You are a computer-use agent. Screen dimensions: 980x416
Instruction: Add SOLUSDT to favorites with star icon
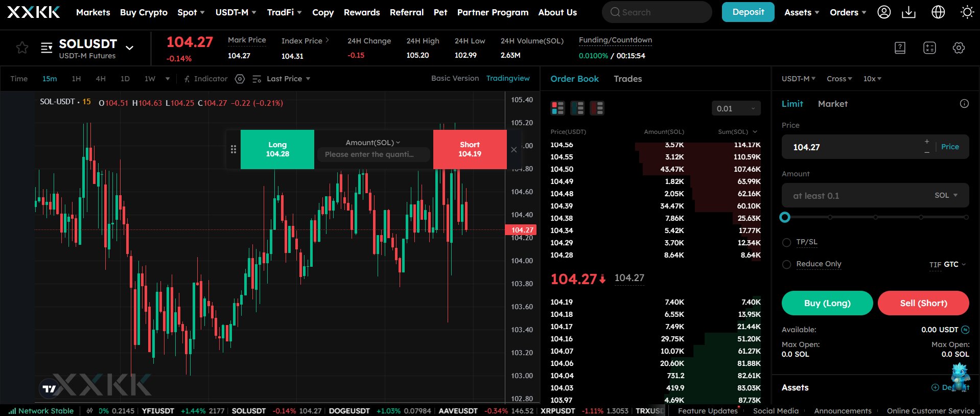point(22,48)
